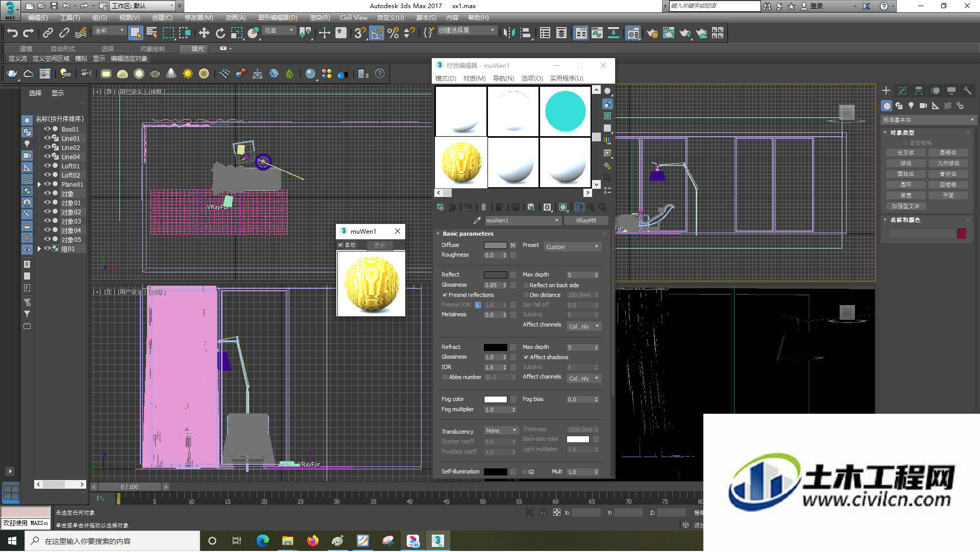The width and height of the screenshot is (980, 552).
Task: Open Firefox from Windows taskbar
Action: point(312,541)
